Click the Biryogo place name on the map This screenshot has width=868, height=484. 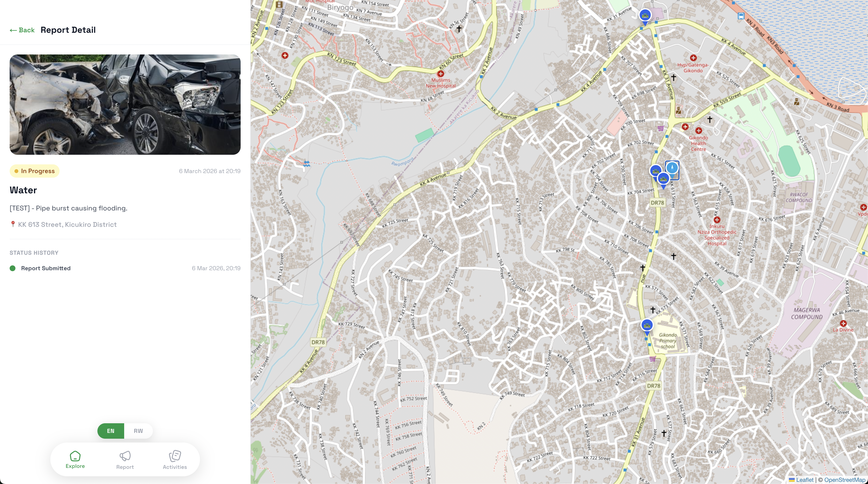pyautogui.click(x=340, y=7)
